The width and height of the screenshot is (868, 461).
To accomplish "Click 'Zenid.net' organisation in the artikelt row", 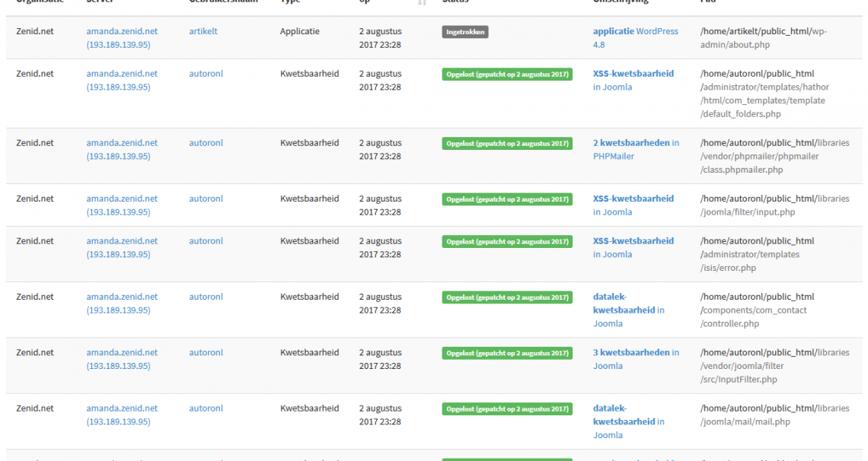I will [35, 31].
